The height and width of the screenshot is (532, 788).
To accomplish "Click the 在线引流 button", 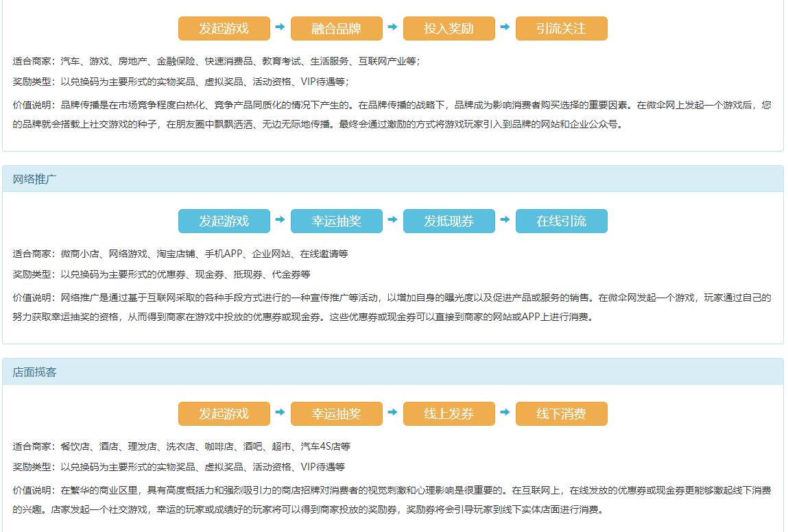I will 562,221.
